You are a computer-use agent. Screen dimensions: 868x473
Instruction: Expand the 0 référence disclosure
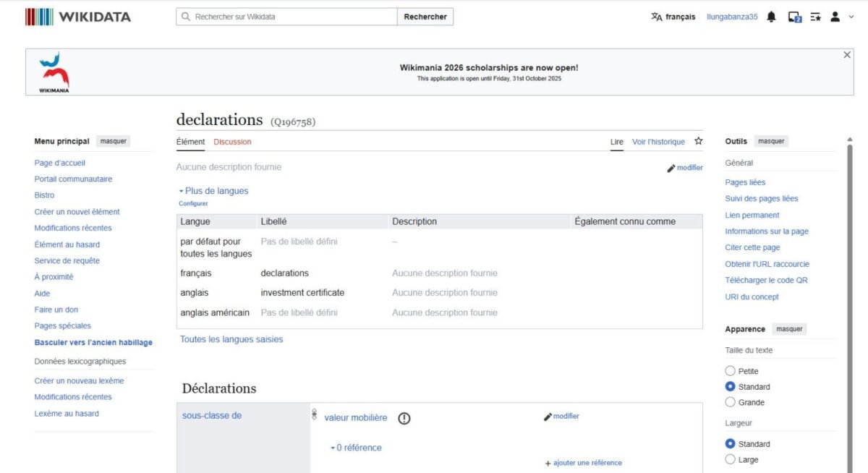pos(356,448)
